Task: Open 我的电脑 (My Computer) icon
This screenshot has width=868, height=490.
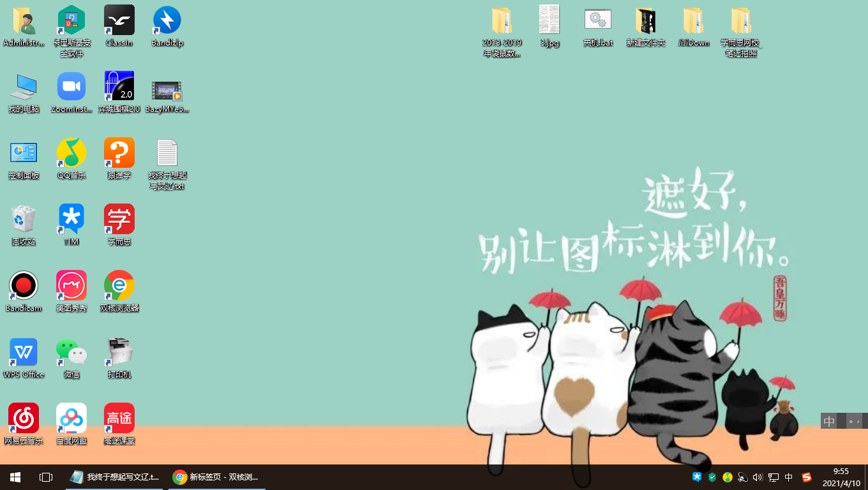Action: tap(24, 93)
